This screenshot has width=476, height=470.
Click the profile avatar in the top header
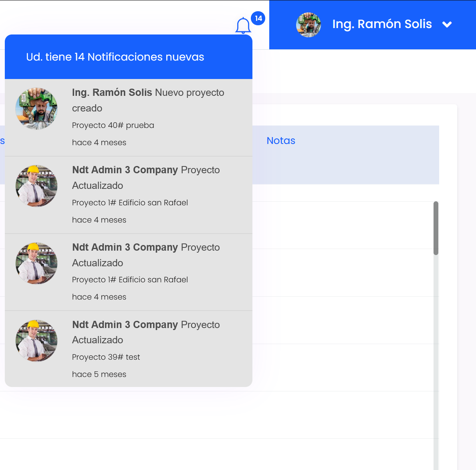308,25
